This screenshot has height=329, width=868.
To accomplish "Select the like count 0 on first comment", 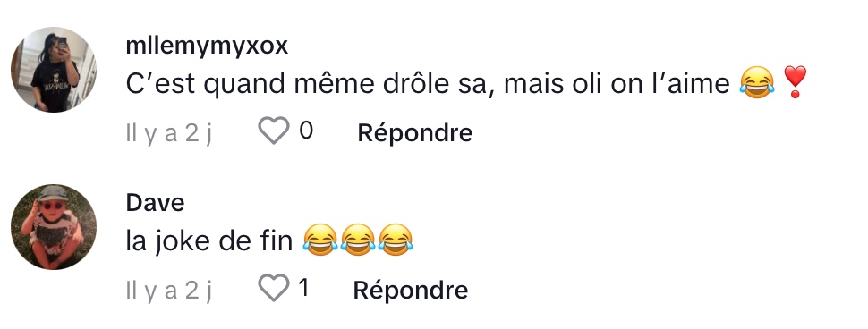I will (x=306, y=131).
